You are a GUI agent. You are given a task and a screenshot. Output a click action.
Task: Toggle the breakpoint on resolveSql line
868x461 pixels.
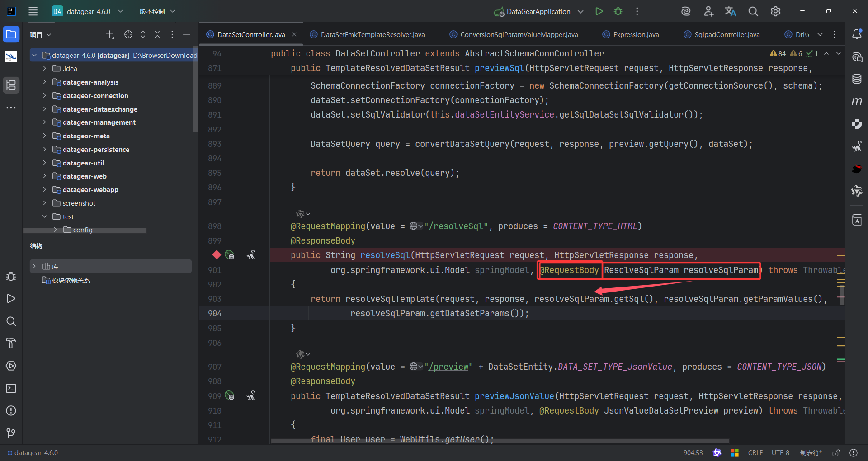click(217, 255)
